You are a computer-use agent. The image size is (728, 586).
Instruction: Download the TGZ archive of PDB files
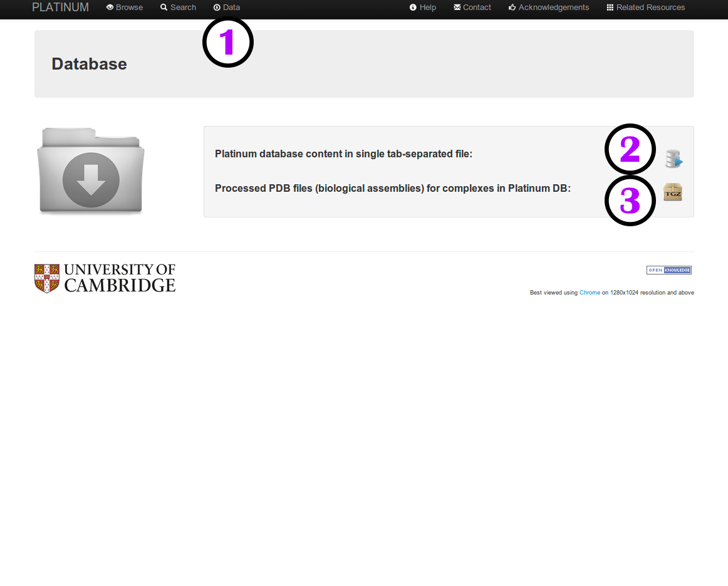[673, 192]
